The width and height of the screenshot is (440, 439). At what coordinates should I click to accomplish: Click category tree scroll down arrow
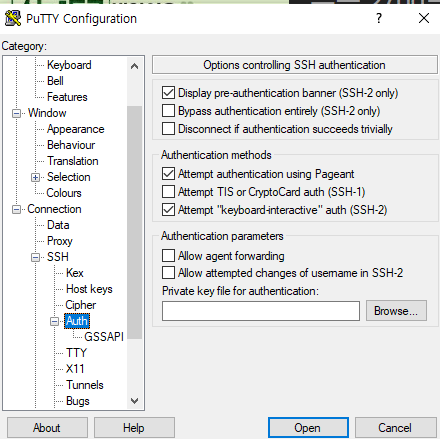click(x=134, y=401)
